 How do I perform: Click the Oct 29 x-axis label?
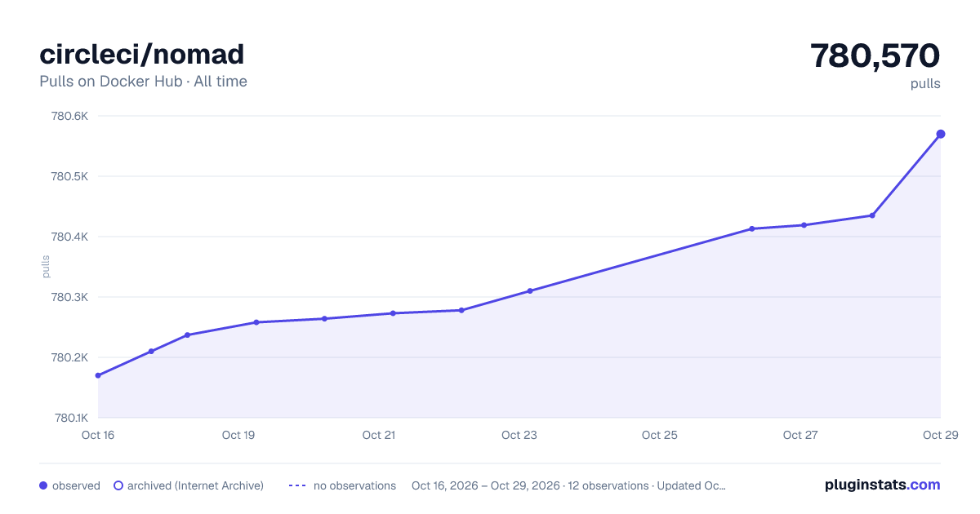[x=940, y=435]
